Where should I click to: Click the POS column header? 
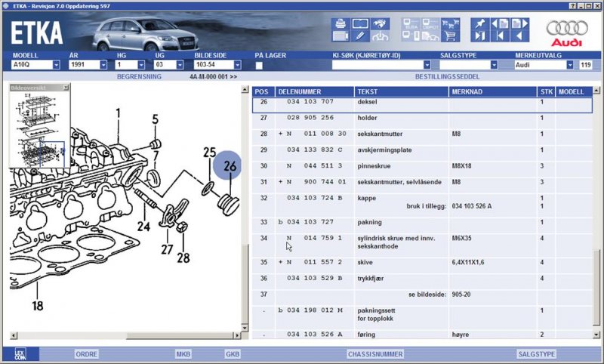pos(263,91)
